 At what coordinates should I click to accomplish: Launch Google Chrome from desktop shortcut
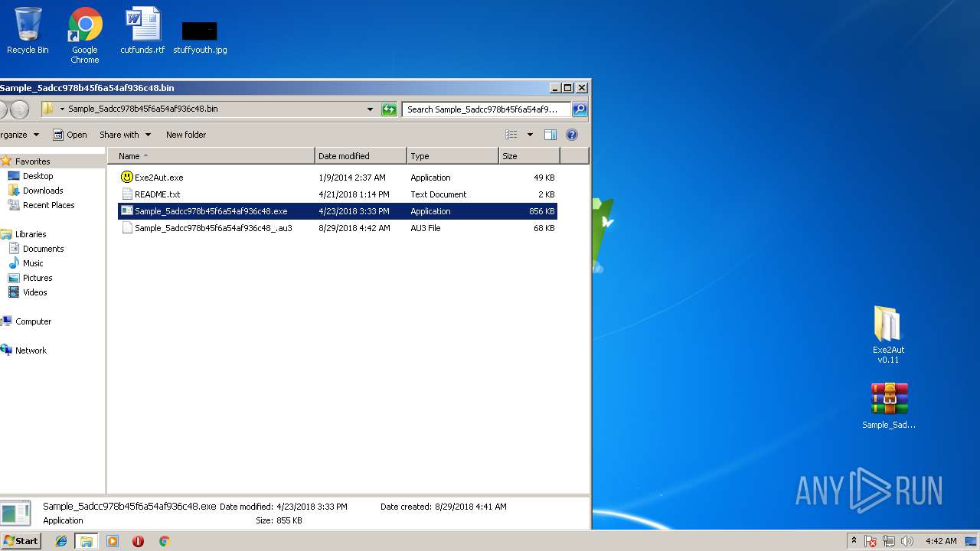pyautogui.click(x=85, y=35)
